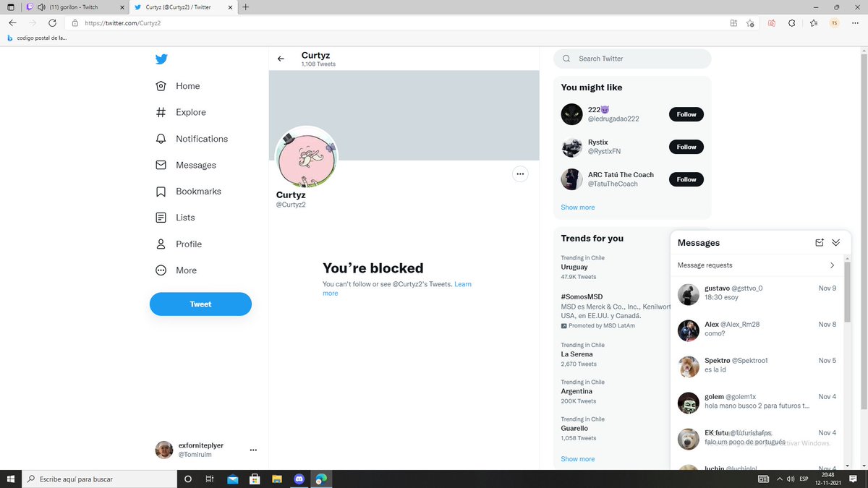Image resolution: width=868 pixels, height=488 pixels.
Task: Open Edge settings and more menu
Action: (854, 22)
